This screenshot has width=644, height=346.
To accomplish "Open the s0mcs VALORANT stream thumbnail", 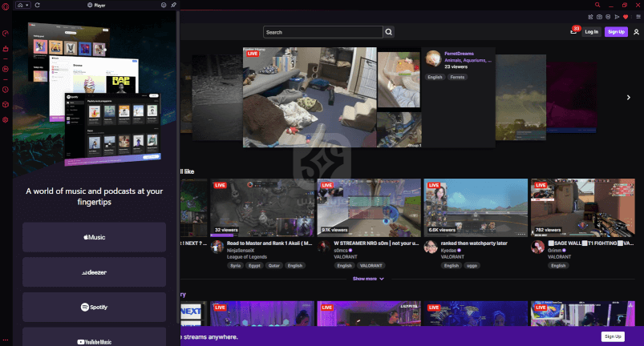I will pyautogui.click(x=369, y=208).
